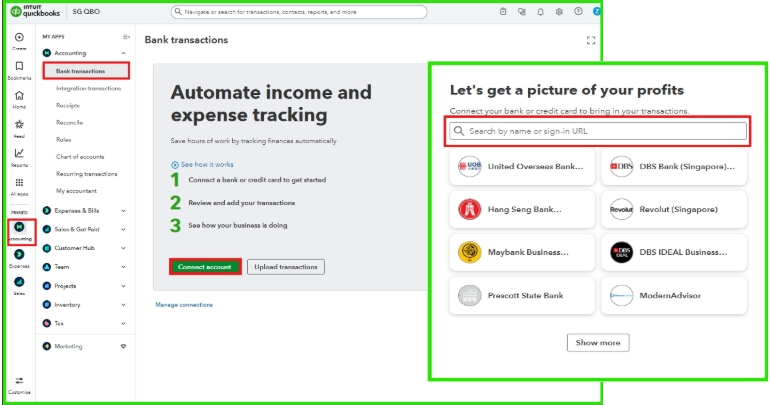Click the heart icon next to Marketing

point(123,346)
